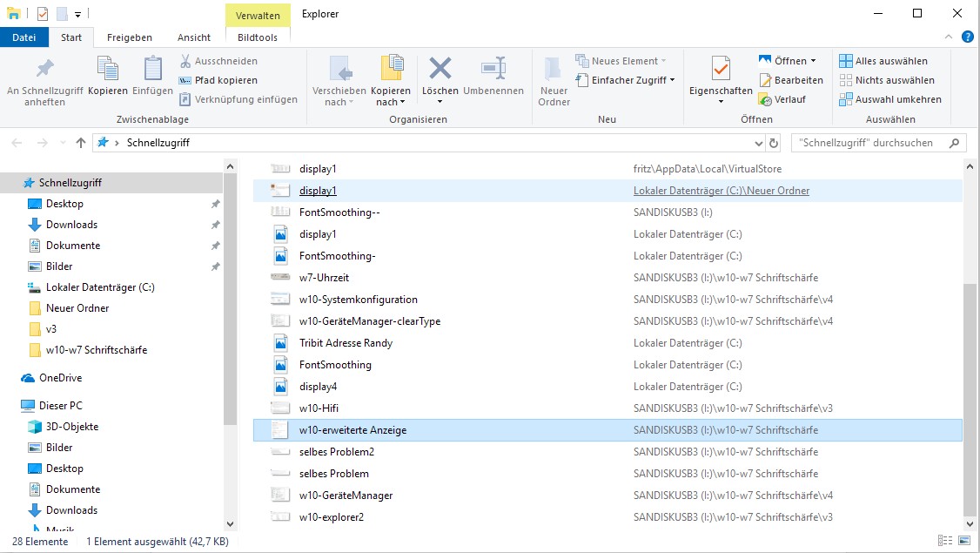Image resolution: width=980 pixels, height=553 pixels.
Task: Open Explorer help question mark icon
Action: pyautogui.click(x=968, y=37)
